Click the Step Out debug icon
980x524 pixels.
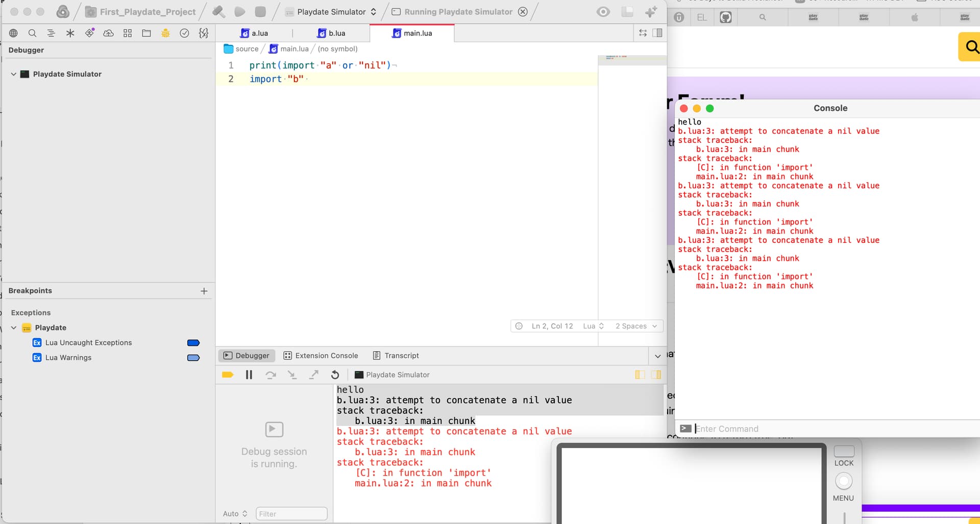314,375
